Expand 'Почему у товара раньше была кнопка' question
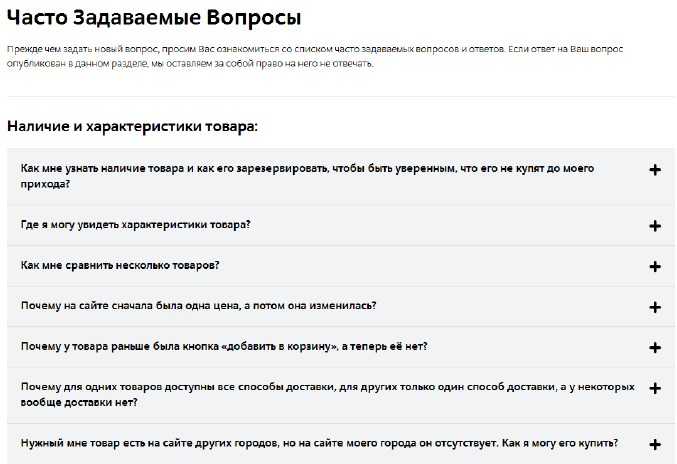This screenshot has height=464, width=677. 340,347
